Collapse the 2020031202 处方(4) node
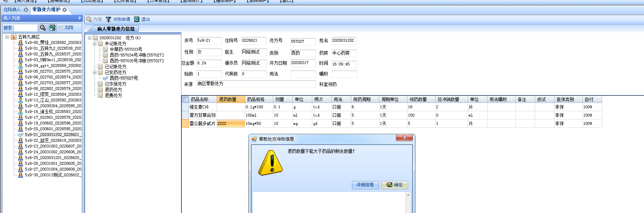The width and height of the screenshot is (644, 213). click(x=90, y=38)
